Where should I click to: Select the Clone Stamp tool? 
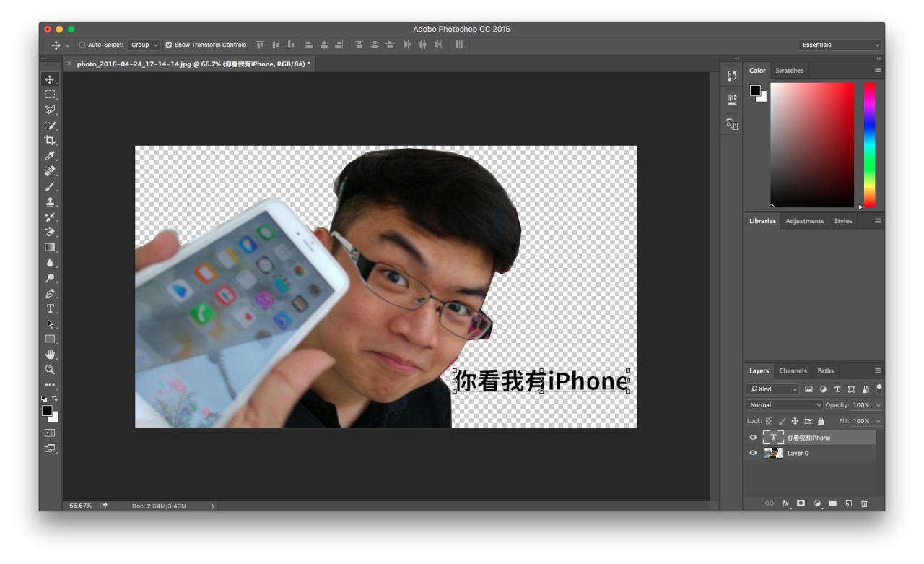coord(50,201)
